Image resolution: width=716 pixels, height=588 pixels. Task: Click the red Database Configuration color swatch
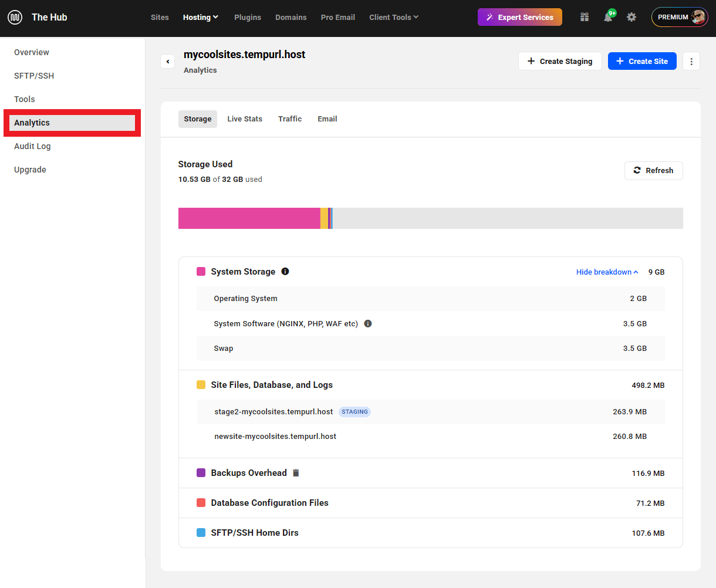(201, 503)
